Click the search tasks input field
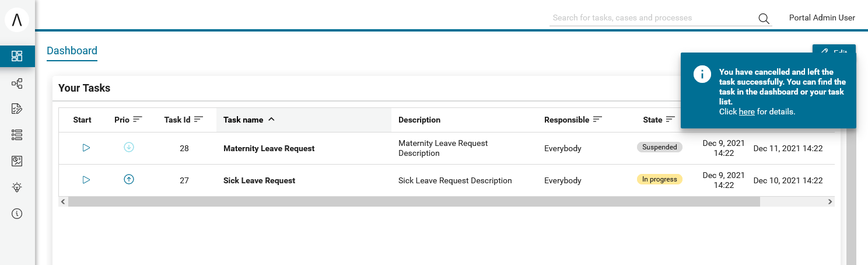The width and height of the screenshot is (868, 265). (652, 18)
